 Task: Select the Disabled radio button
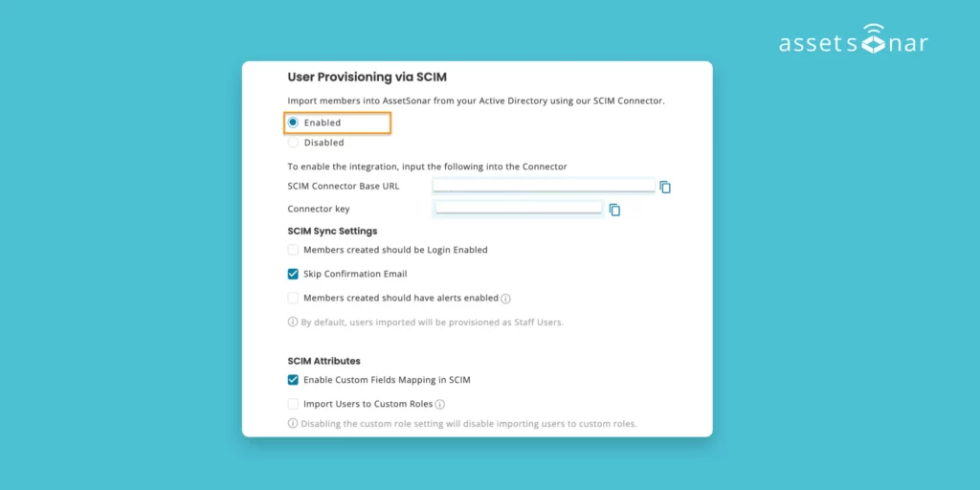coord(293,143)
